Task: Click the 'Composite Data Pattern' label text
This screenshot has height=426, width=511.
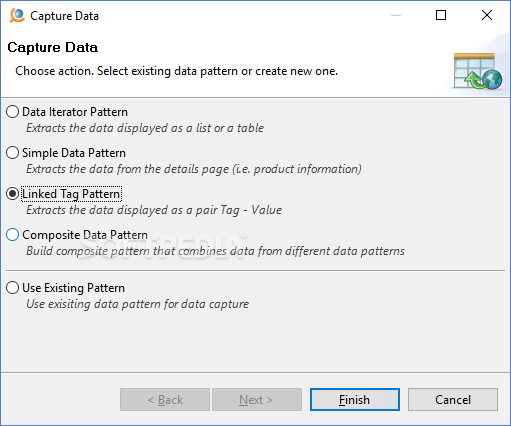Action: pyautogui.click(x=85, y=235)
